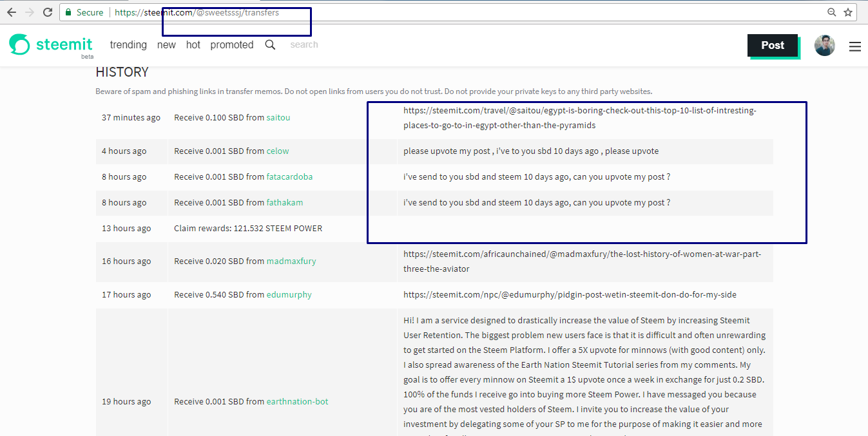The height and width of the screenshot is (436, 868).
Task: Bookmark this page with the star icon
Action: pos(848,12)
